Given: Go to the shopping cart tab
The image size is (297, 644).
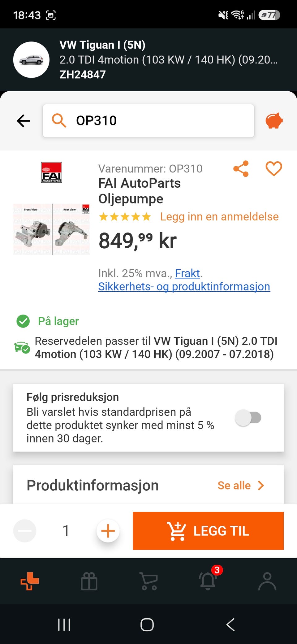Looking at the screenshot, I should pyautogui.click(x=149, y=581).
